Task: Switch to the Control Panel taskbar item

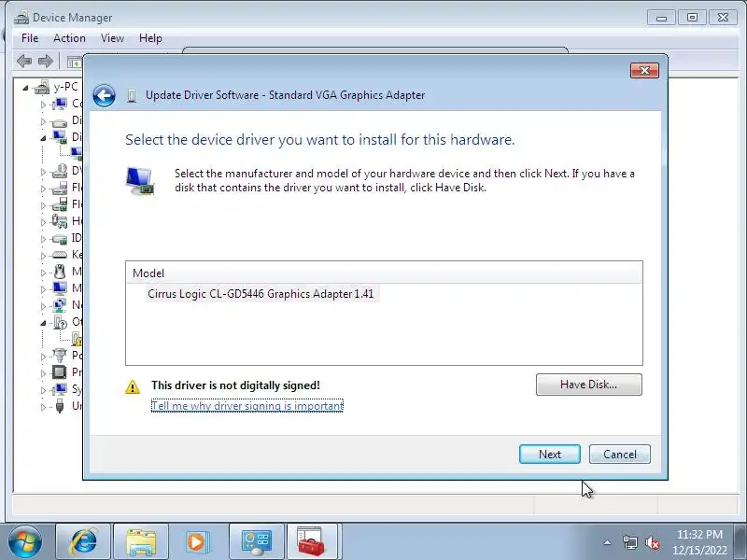Action: [256, 542]
